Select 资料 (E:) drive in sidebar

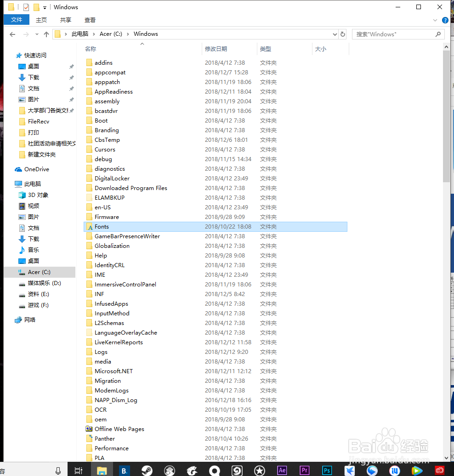pyautogui.click(x=40, y=294)
